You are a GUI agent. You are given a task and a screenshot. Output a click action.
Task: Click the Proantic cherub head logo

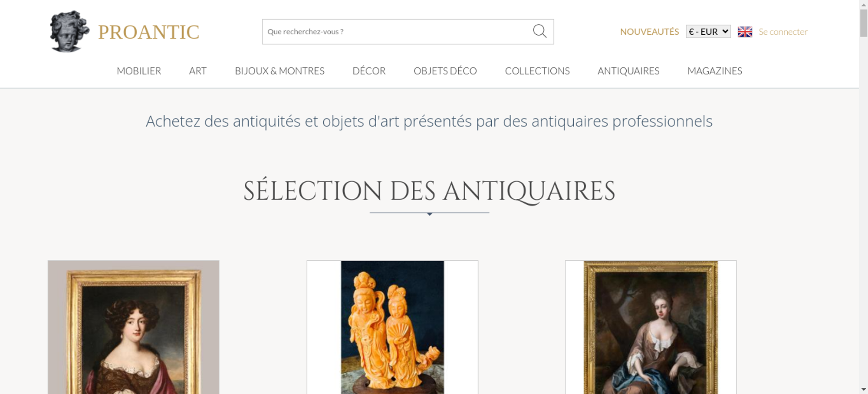point(69,31)
